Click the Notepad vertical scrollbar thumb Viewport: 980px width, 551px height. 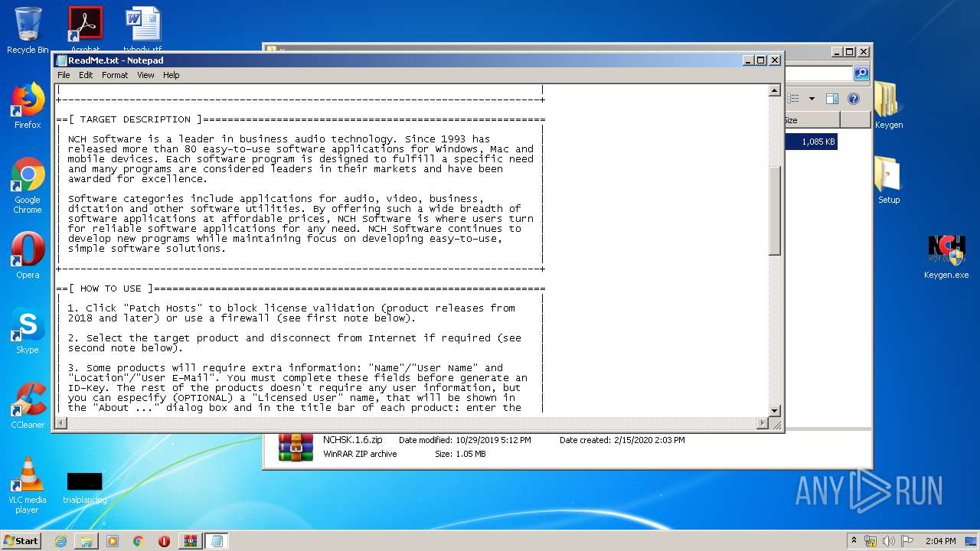775,210
